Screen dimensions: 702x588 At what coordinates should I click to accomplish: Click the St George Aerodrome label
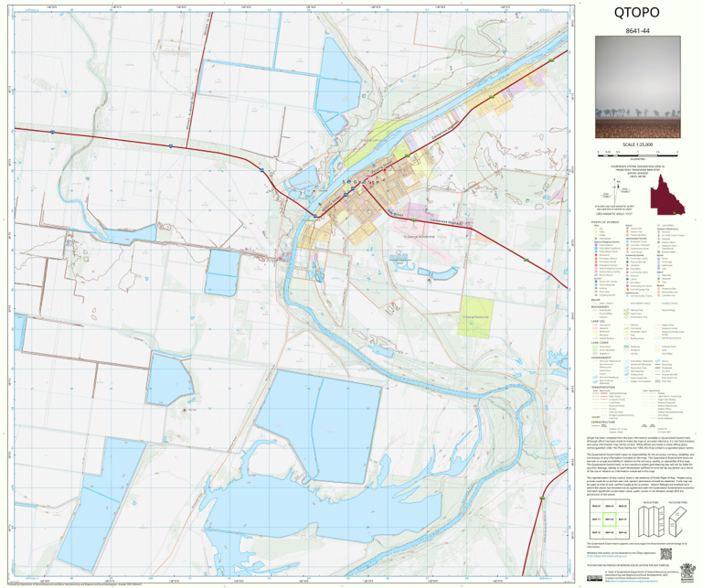tap(419, 236)
